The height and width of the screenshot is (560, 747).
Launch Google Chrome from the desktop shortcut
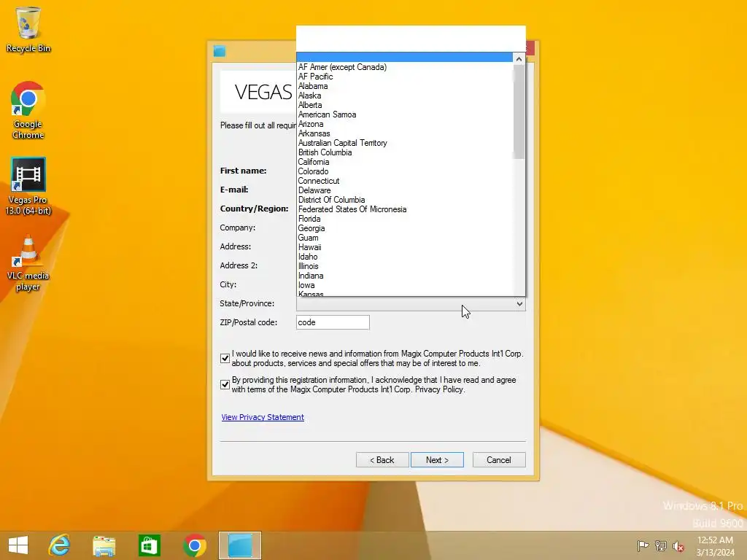click(28, 111)
